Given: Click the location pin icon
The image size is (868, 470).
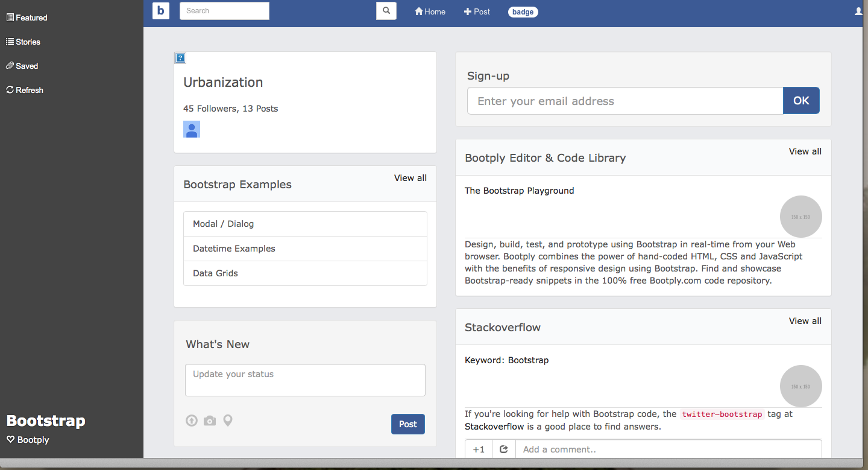Looking at the screenshot, I should click(x=228, y=421).
